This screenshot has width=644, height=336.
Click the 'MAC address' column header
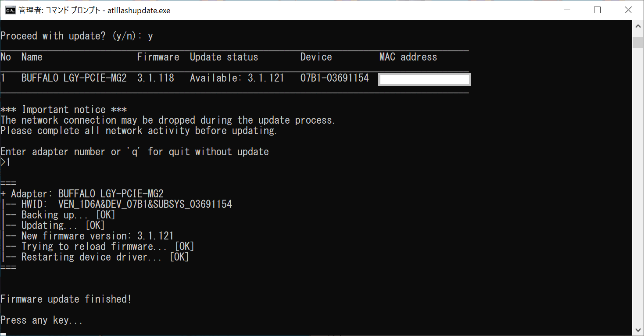(x=408, y=57)
